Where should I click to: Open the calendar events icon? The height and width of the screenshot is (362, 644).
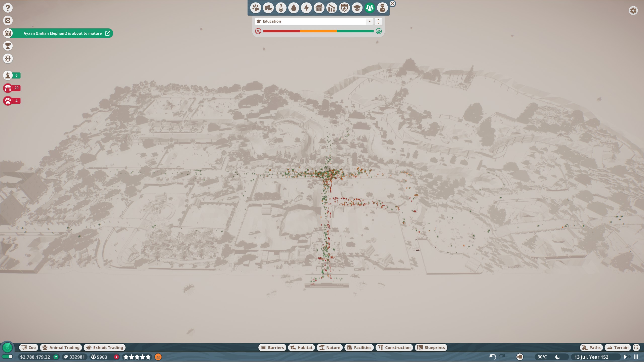[x=8, y=33]
